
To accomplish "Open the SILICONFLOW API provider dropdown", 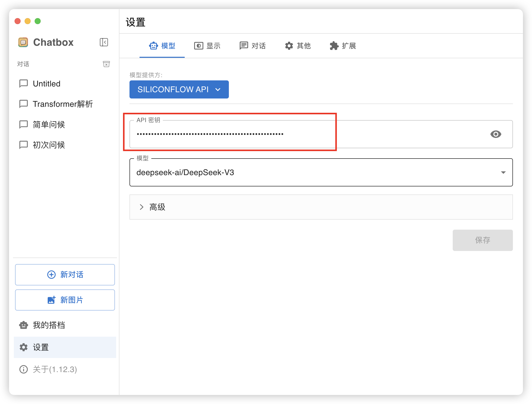I will pyautogui.click(x=179, y=89).
